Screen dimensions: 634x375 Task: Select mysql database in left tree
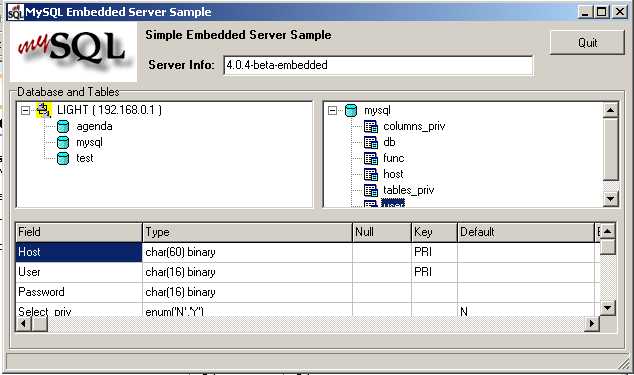[x=89, y=142]
